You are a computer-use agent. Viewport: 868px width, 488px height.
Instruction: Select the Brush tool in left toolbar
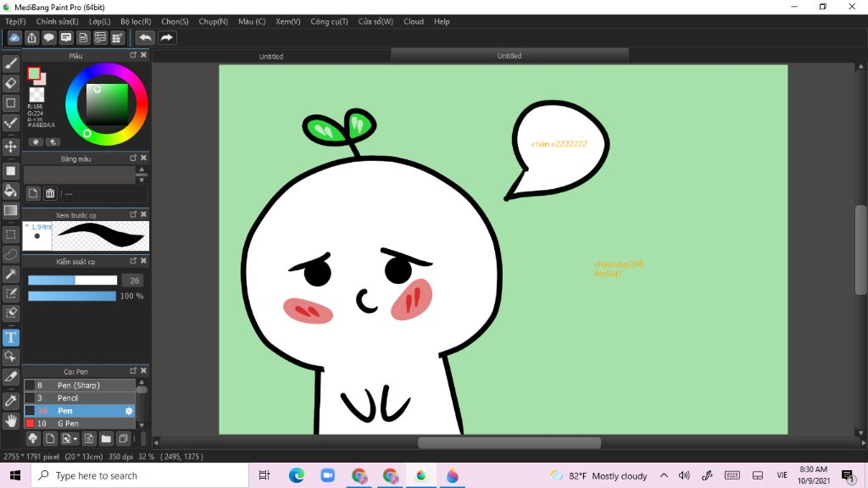[10, 64]
